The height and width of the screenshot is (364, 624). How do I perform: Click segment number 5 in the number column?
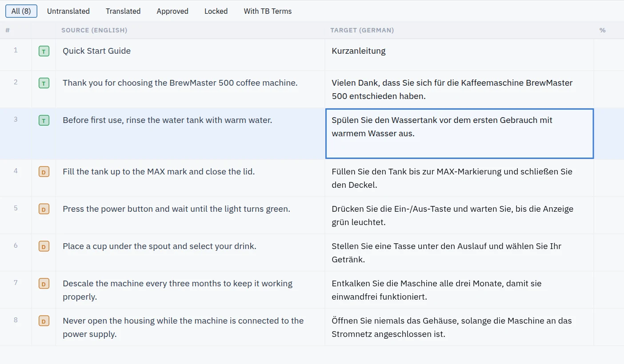point(16,208)
